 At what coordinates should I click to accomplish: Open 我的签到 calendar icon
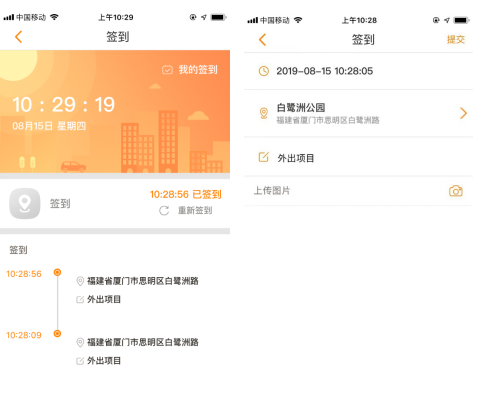point(167,70)
